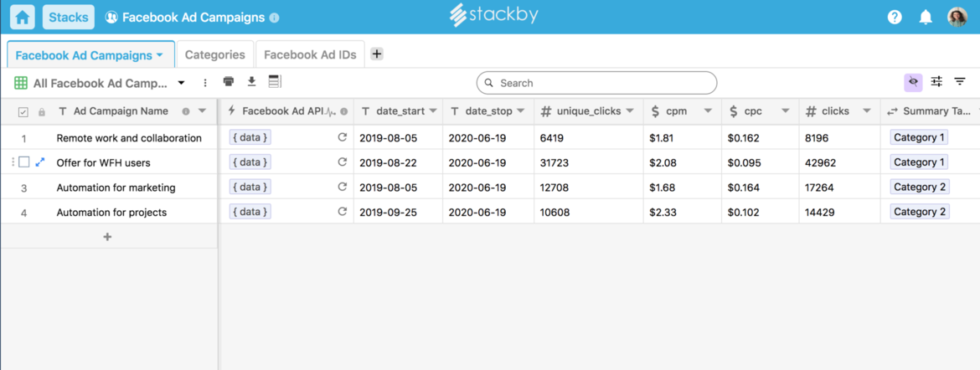Screen dimensions: 980x370
Task: Refresh API data for Automation for projects
Action: (x=342, y=212)
